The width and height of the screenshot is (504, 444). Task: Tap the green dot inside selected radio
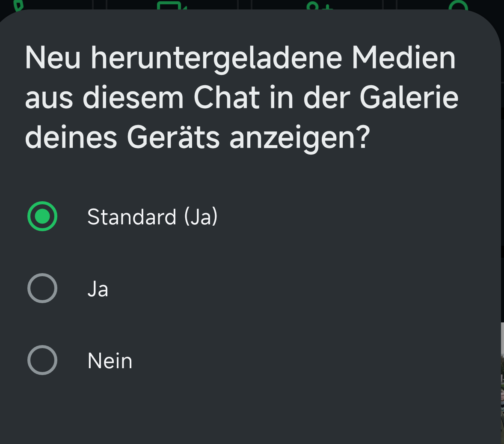click(42, 216)
